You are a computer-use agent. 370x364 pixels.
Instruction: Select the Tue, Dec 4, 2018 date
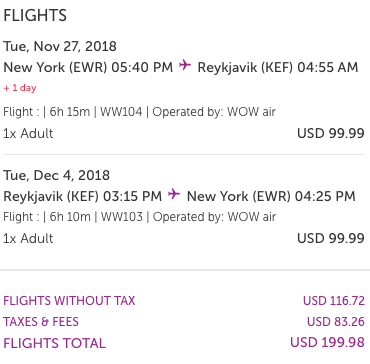(x=57, y=175)
